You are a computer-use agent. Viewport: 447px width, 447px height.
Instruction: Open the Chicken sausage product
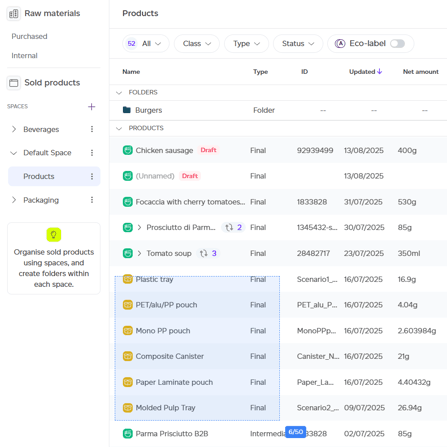164,150
